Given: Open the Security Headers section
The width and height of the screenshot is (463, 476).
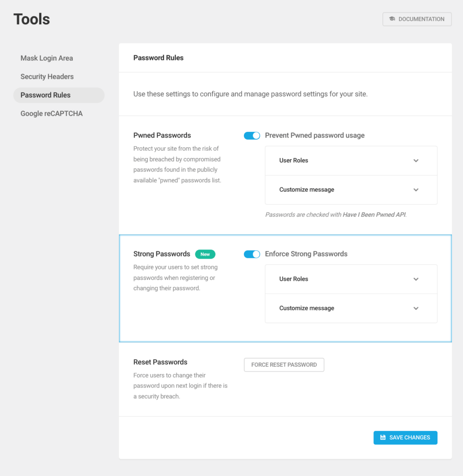Looking at the screenshot, I should tap(47, 76).
